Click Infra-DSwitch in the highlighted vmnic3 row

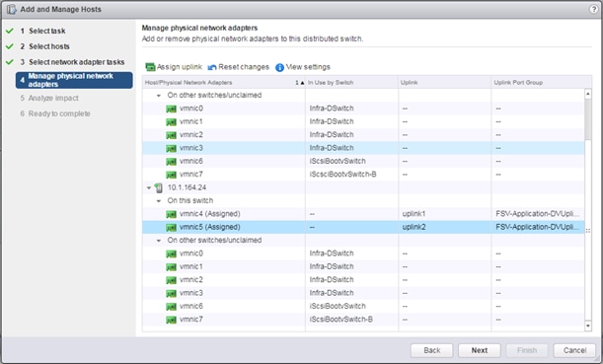click(332, 148)
